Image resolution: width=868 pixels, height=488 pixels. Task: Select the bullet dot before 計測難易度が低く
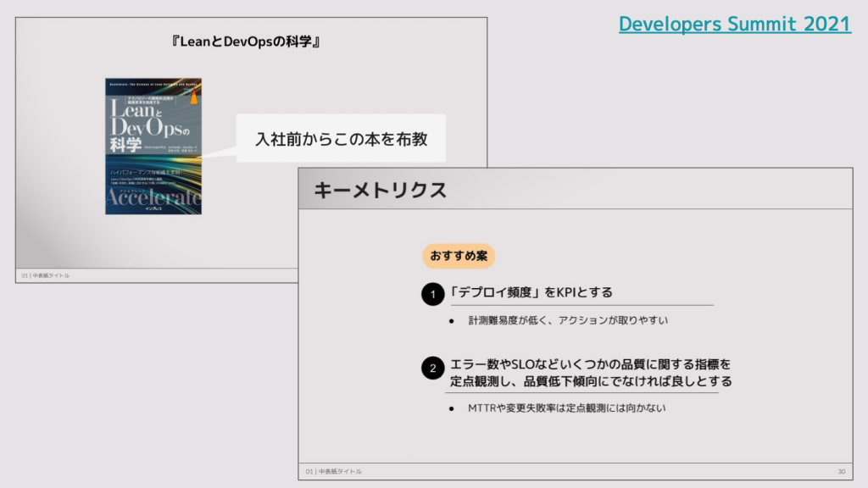click(x=452, y=321)
